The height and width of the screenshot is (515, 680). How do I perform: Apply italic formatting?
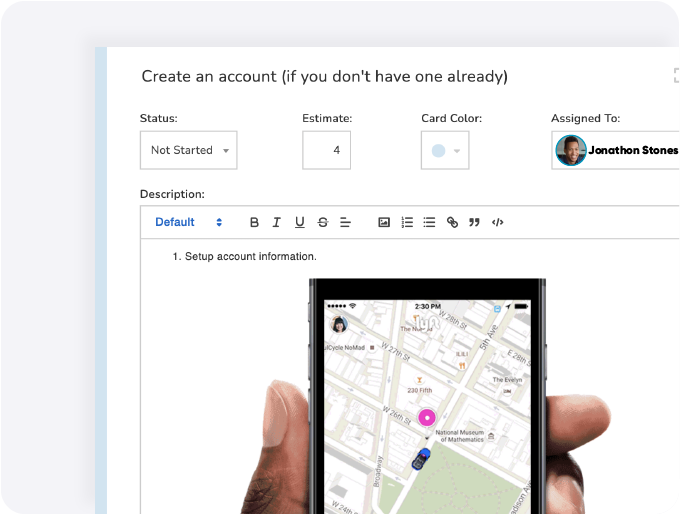(x=276, y=222)
